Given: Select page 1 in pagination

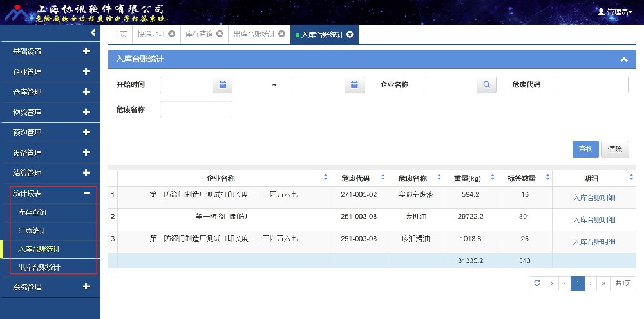Looking at the screenshot, I should click(x=578, y=284).
